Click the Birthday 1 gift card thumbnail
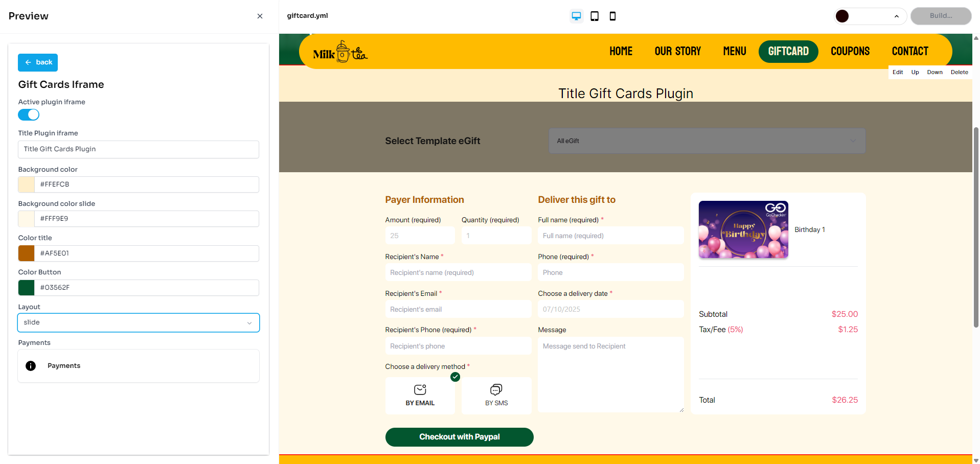Image resolution: width=980 pixels, height=464 pixels. pyautogui.click(x=743, y=229)
